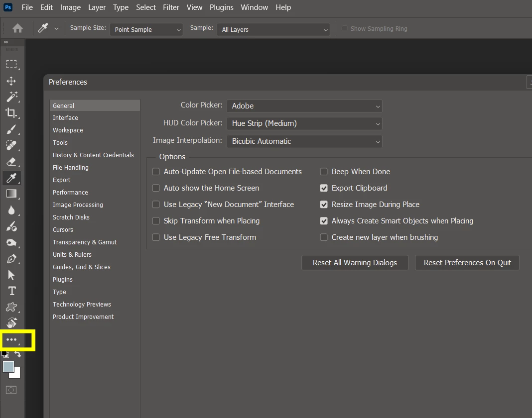This screenshot has height=418, width=532.
Task: Open the Filter menu
Action: click(171, 7)
